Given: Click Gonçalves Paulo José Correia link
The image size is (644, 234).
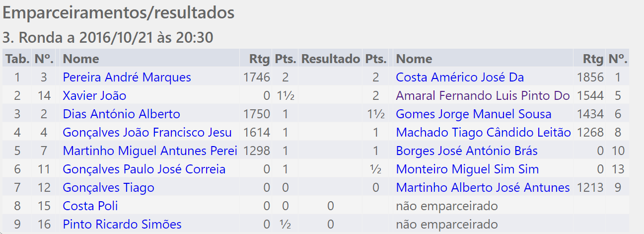Looking at the screenshot, I should coord(144,169).
